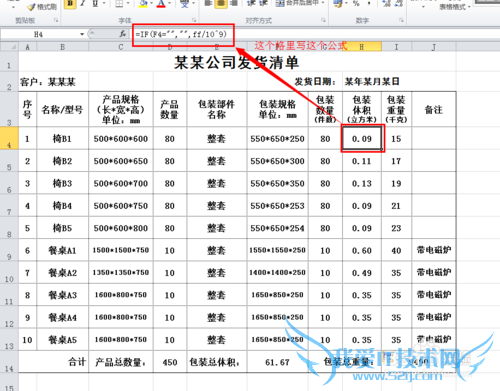Apply the red font color button
This screenshot has height=391, width=500.
(161, 3)
